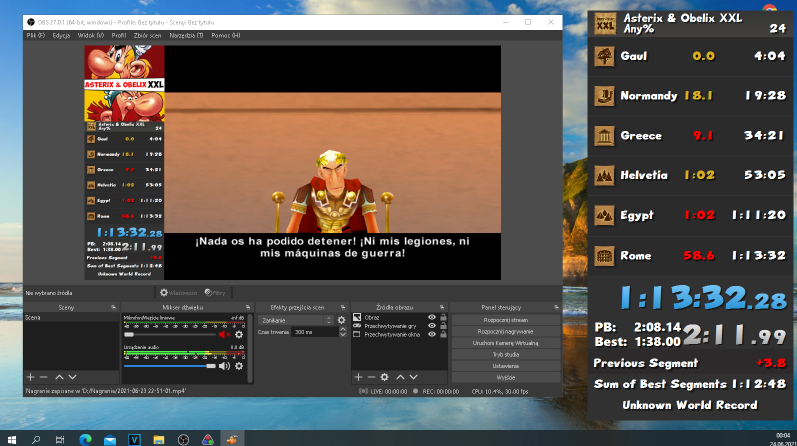The width and height of the screenshot is (797, 446).
Task: Mute the Urządzenie audio channel
Action: [224, 366]
